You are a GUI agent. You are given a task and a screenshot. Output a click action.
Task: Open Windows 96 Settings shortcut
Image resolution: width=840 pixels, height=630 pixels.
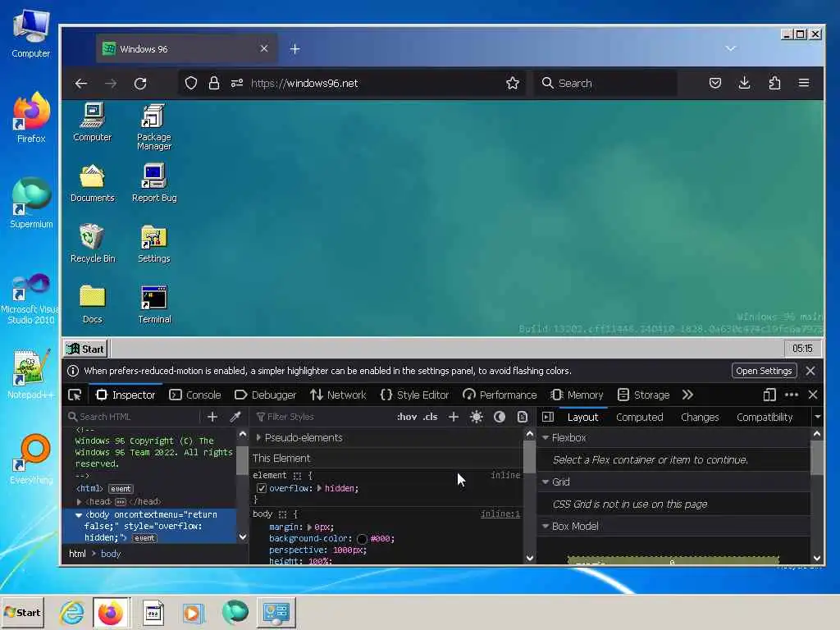(x=153, y=244)
